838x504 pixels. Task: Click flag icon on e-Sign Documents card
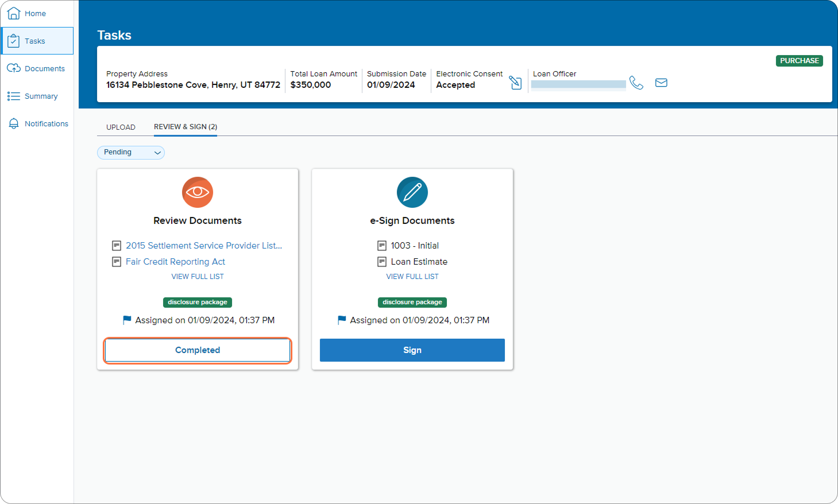[342, 320]
